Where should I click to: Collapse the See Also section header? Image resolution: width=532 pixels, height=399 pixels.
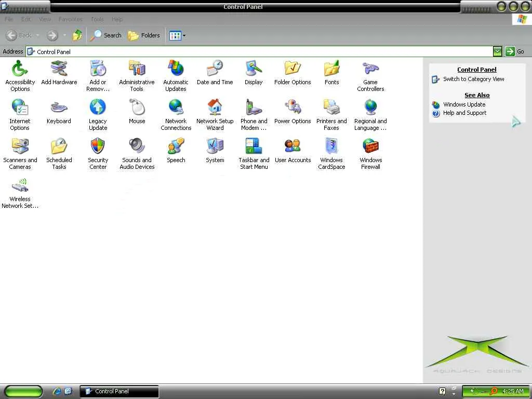(477, 95)
